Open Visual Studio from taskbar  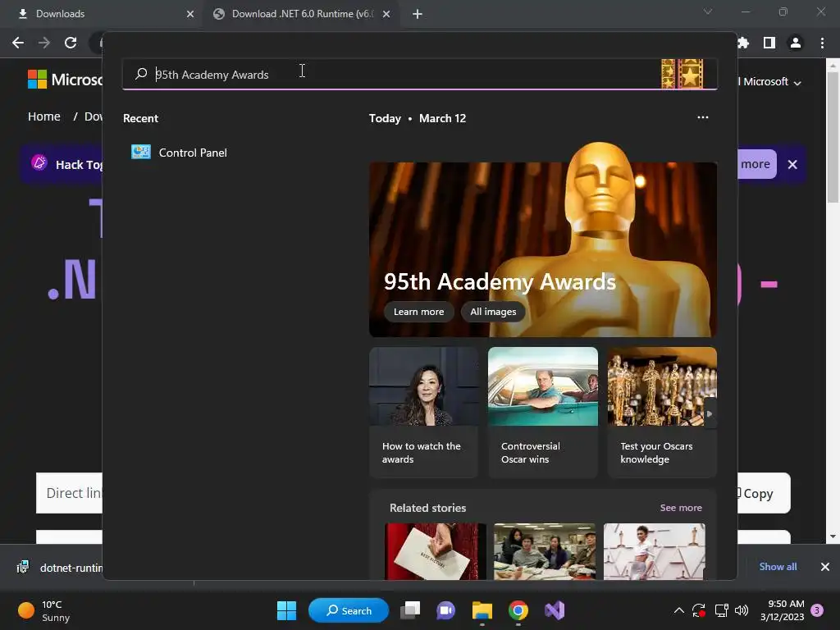click(555, 610)
